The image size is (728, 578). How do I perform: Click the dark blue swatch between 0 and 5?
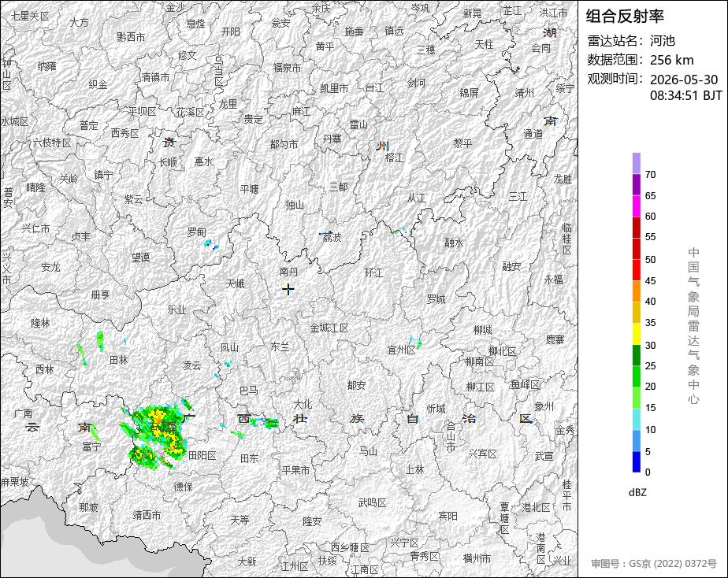pos(637,461)
